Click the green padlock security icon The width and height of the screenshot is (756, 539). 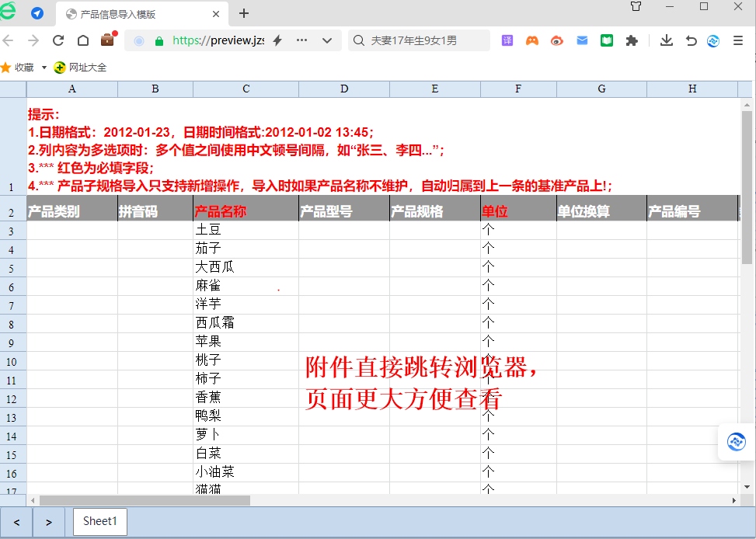pos(159,41)
